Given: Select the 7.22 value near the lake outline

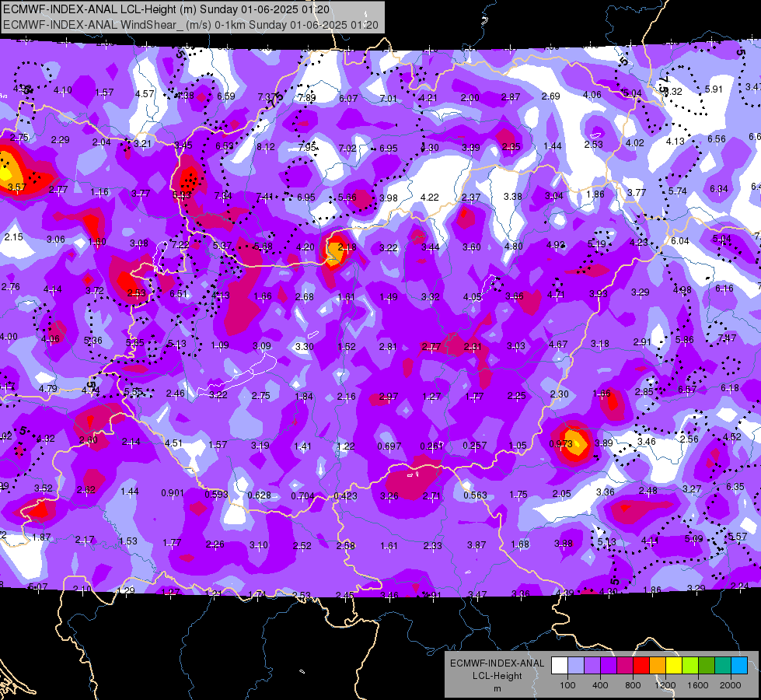Looking at the screenshot, I should [180, 245].
